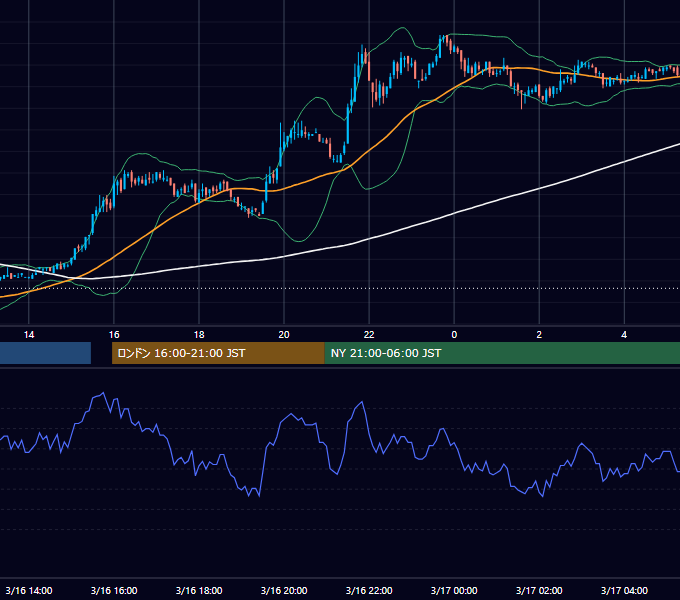
Task: Click the 4 hour axis label
Action: (x=624, y=335)
